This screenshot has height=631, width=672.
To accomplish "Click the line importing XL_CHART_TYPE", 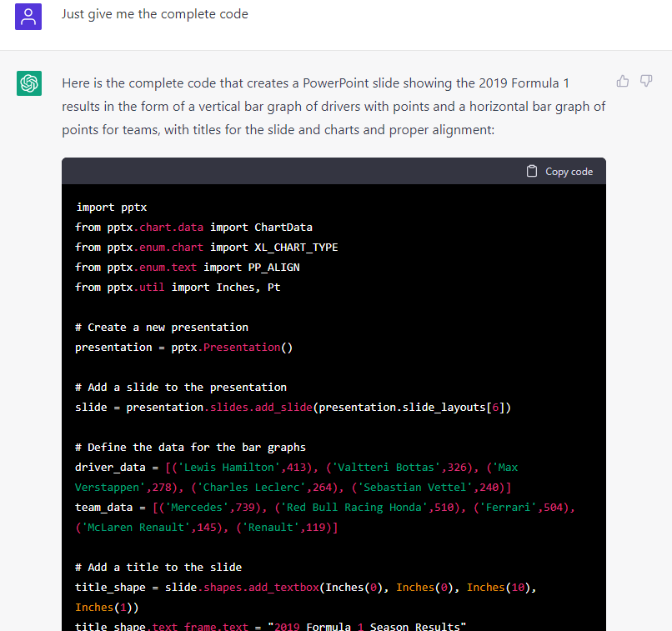I will point(207,248).
